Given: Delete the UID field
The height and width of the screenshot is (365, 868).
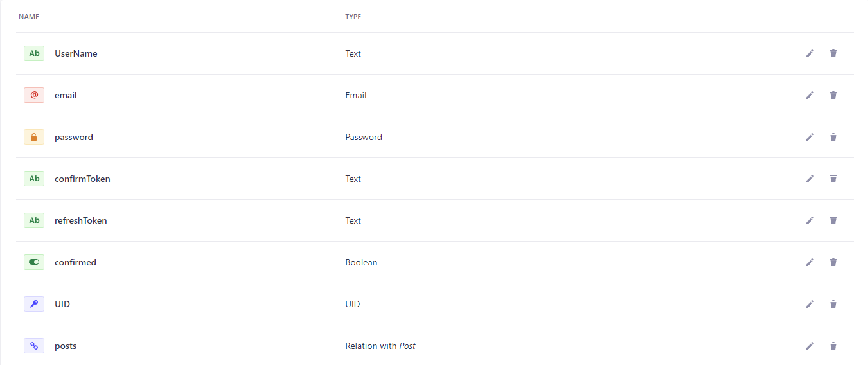Looking at the screenshot, I should (x=833, y=304).
